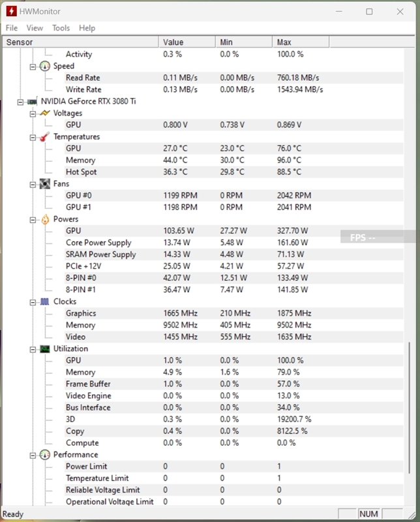Collapse the Temperatures tree section
The image size is (420, 522).
click(33, 137)
